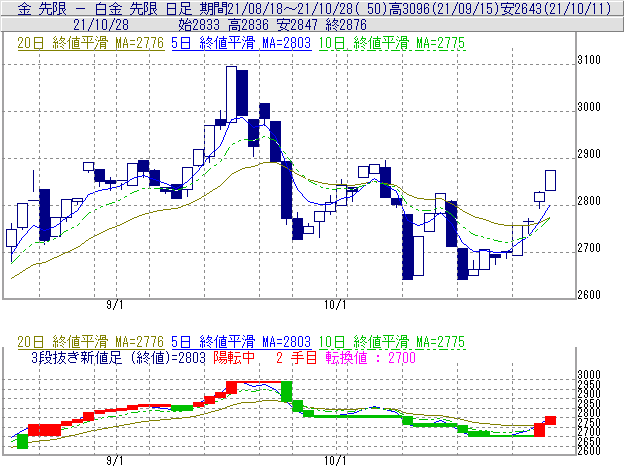This screenshot has height=475, width=624.
Task: Click the high value '高3096(21/09/15)'
Action: coord(444,8)
